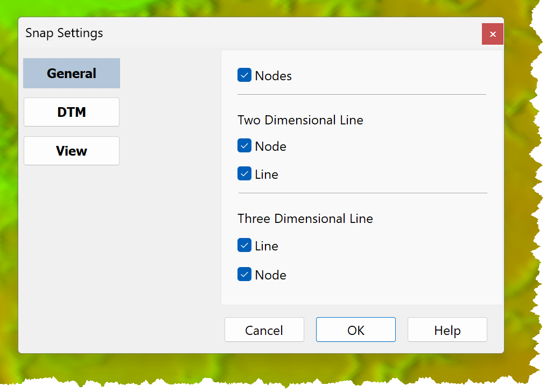Close the Snap Settings dialog with red X

(x=493, y=34)
